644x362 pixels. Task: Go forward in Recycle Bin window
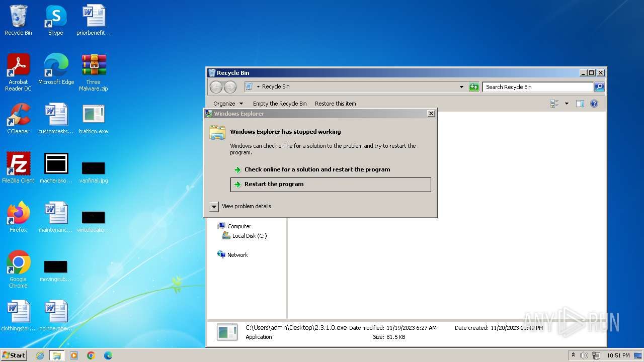[230, 87]
